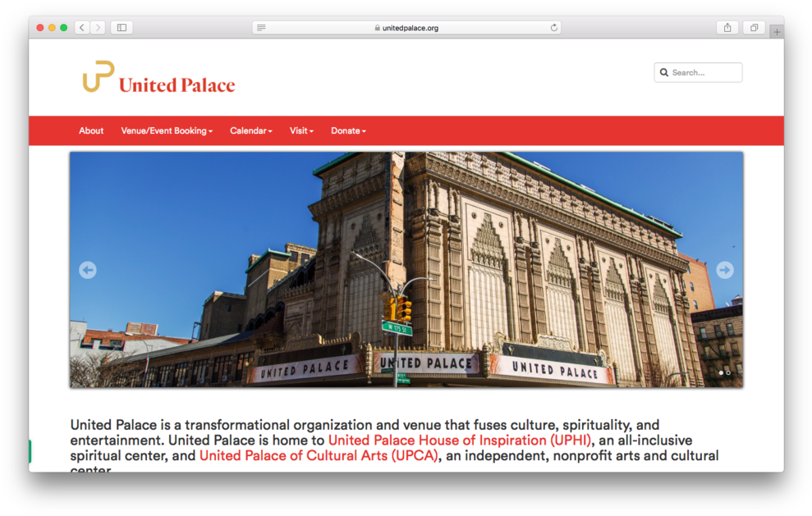Reload the unitedpalace.org page

[553, 27]
